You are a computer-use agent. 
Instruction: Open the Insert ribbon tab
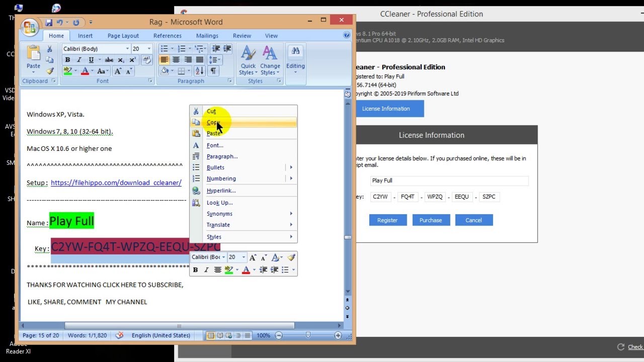(85, 36)
